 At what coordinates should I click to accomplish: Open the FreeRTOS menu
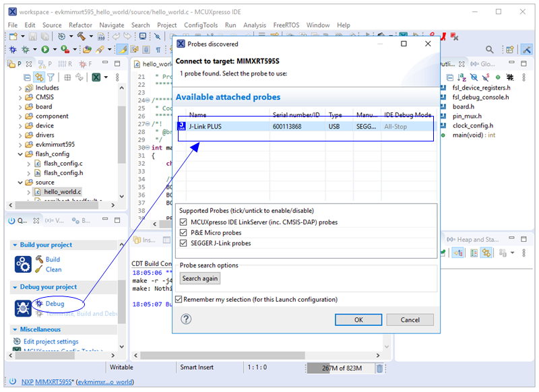pos(286,25)
